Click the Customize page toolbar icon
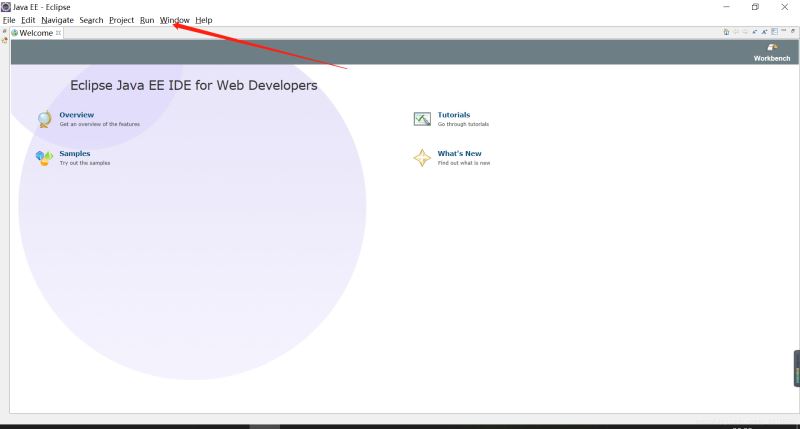 click(x=774, y=32)
